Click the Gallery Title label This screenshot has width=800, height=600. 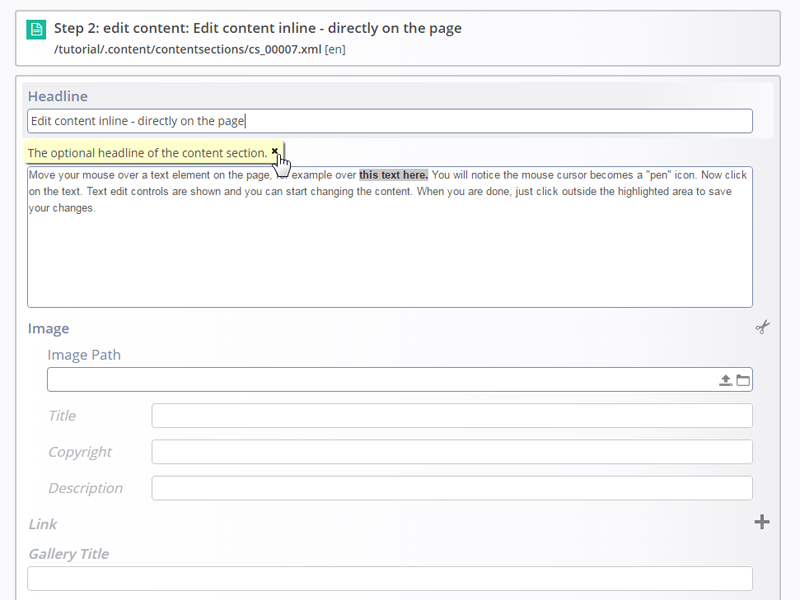68,554
